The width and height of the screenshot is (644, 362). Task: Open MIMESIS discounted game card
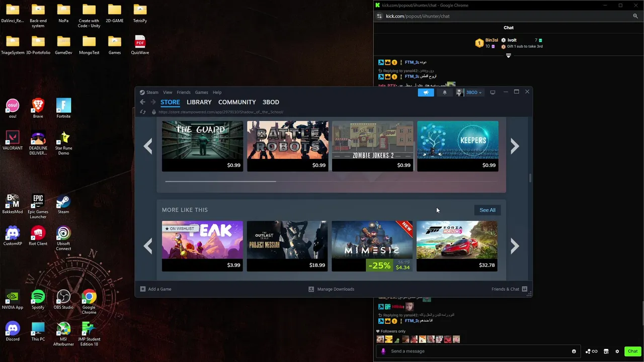pos(372,246)
